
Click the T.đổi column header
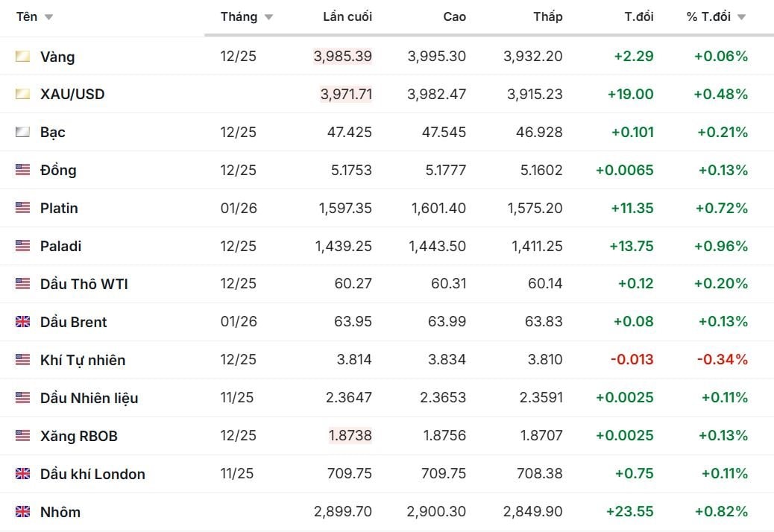tap(639, 16)
